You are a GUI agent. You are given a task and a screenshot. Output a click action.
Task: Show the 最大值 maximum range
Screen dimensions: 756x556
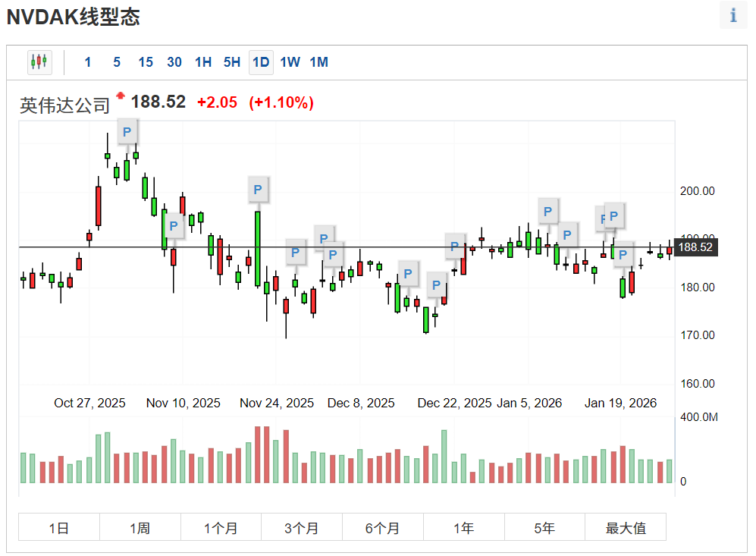pos(626,528)
